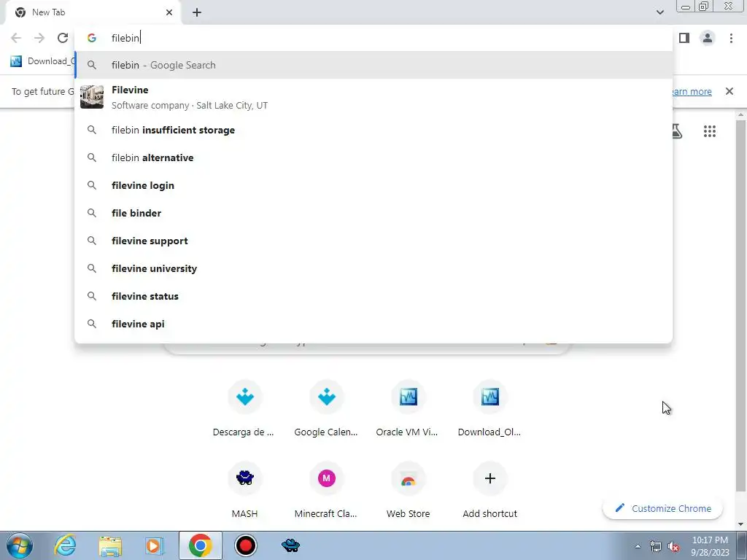
Task: Go forward with the forward arrow
Action: (39, 38)
